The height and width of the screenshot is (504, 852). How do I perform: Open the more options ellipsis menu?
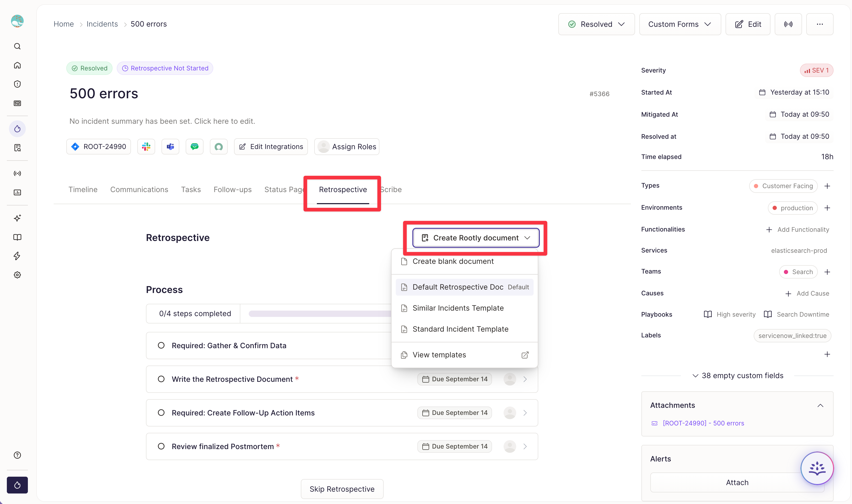point(820,24)
